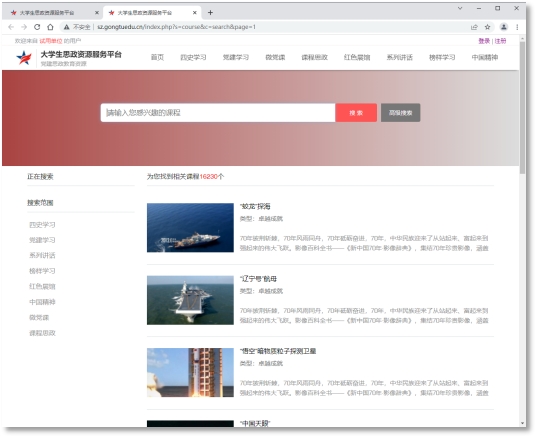The image size is (535, 437).
Task: Bookmark page with the star icon
Action: (x=488, y=27)
